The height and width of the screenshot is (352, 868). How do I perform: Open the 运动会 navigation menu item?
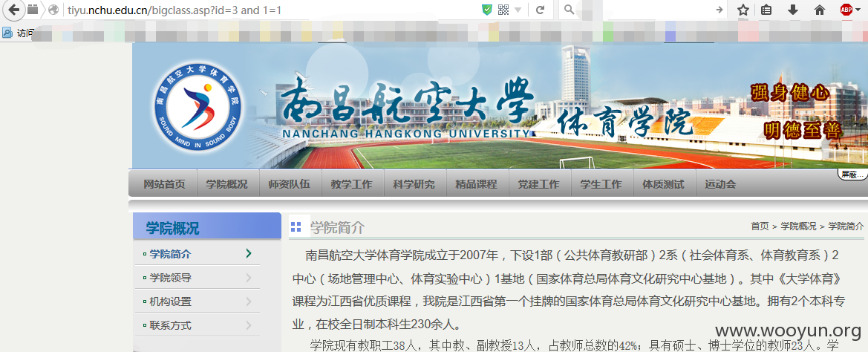tap(720, 184)
